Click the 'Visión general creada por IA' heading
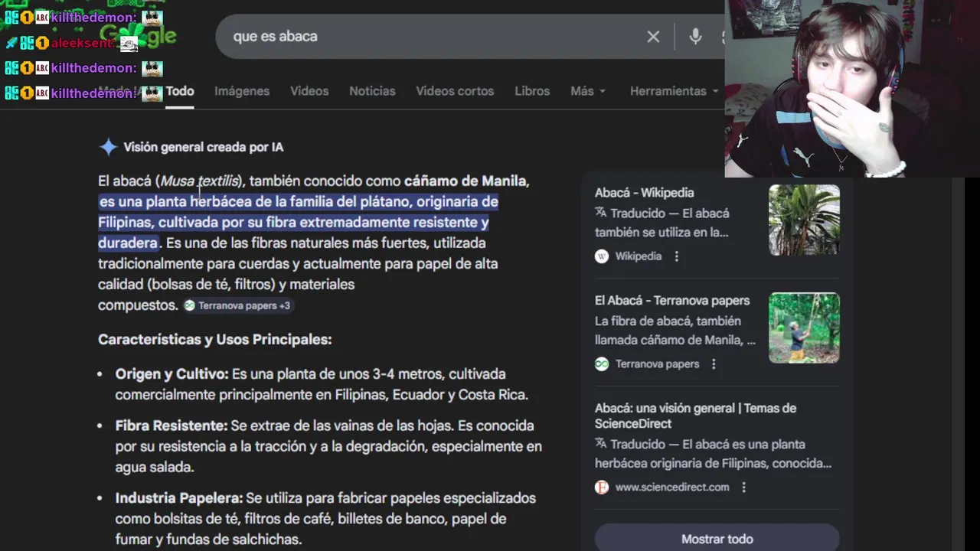980x551 pixels. coord(204,147)
